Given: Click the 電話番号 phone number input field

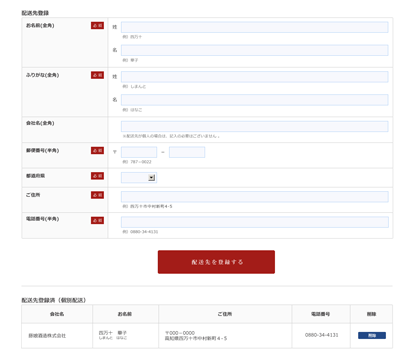Looking at the screenshot, I should point(255,222).
